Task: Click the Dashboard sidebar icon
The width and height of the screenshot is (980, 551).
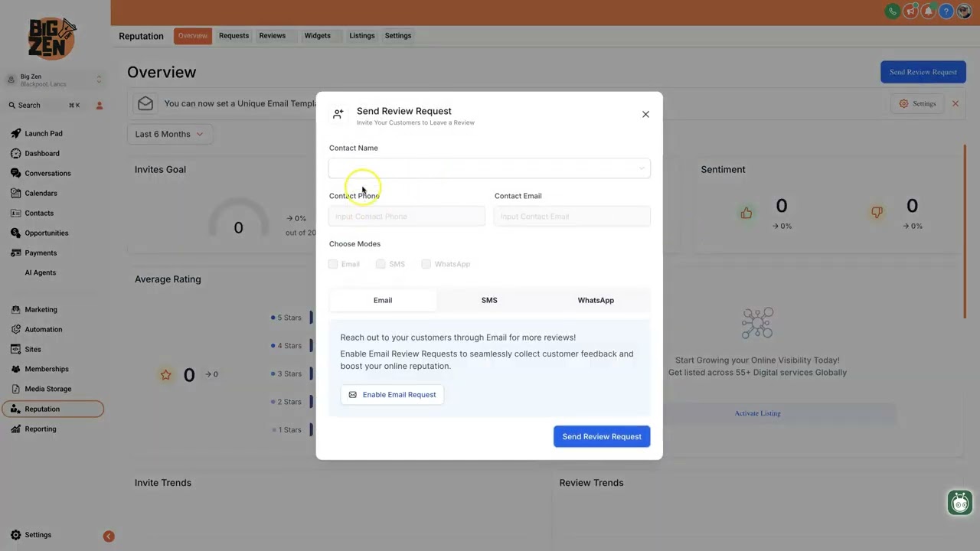Action: click(x=16, y=153)
